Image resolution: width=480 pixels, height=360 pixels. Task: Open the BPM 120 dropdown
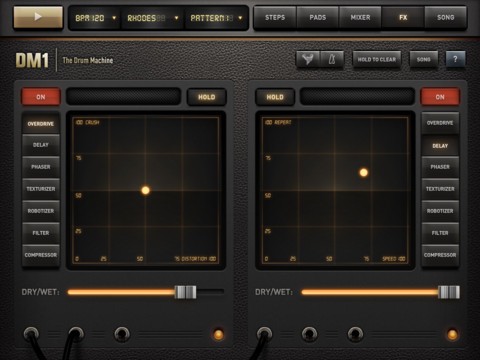(x=95, y=18)
